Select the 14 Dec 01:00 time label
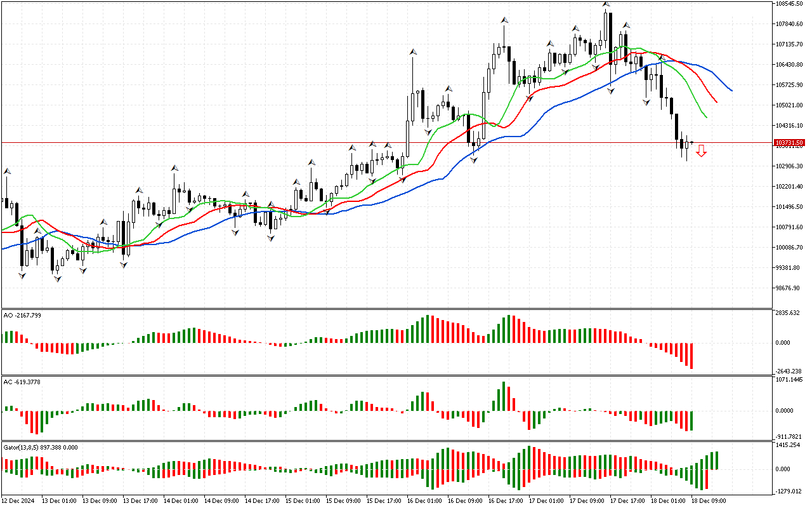812x508 pixels. [181, 501]
